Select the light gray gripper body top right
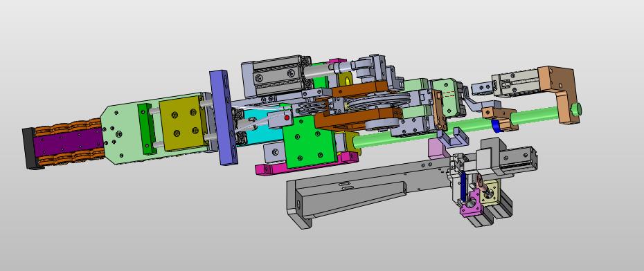The image size is (644, 271). (x=516, y=83)
